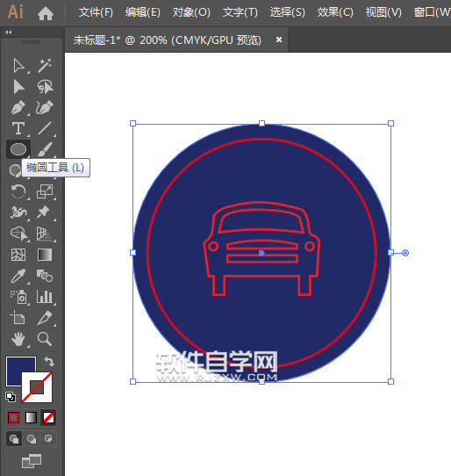Apply Gradient mode button
The image size is (451, 476).
[x=31, y=417]
